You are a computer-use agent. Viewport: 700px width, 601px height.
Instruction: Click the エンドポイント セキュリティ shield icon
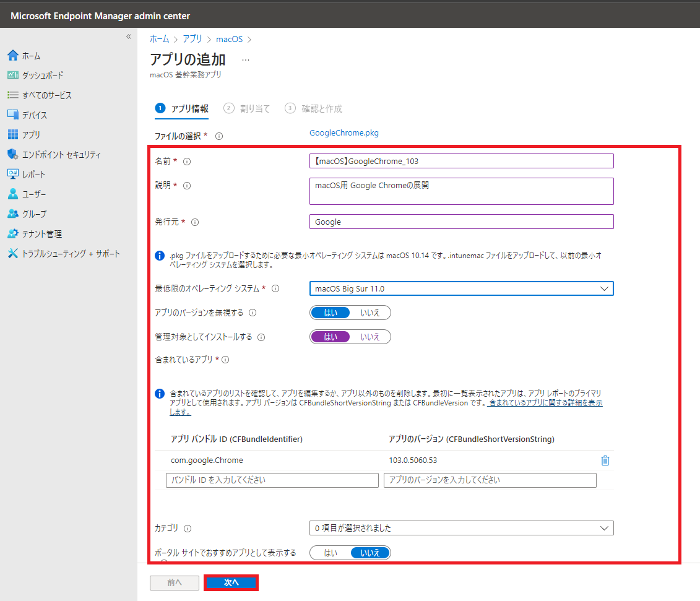pyautogui.click(x=13, y=155)
